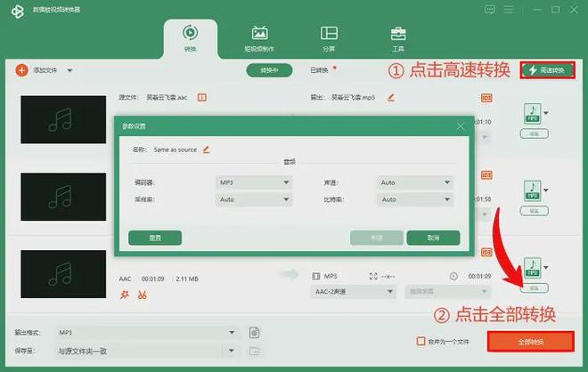
Task: Expand format arrow beside second file's MP3 icon
Action: tap(546, 190)
